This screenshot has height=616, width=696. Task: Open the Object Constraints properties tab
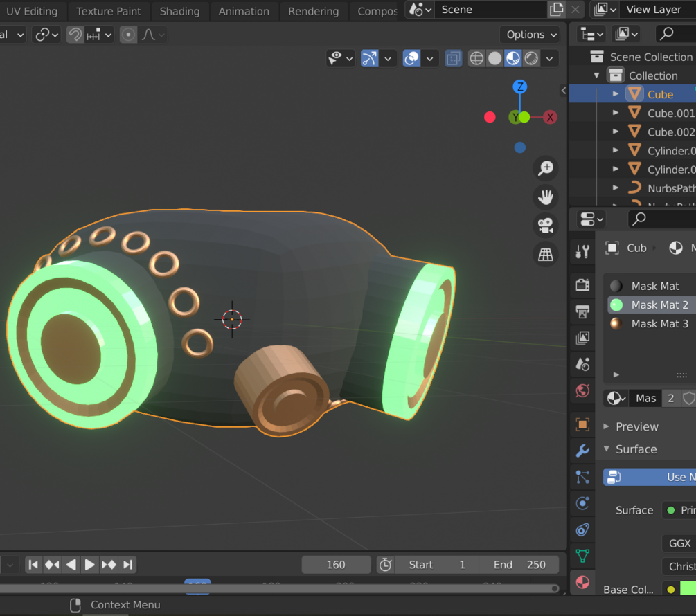tap(582, 529)
